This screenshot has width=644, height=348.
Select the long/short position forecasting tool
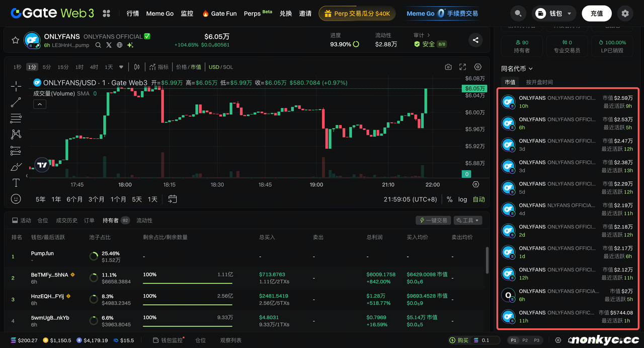[16, 151]
